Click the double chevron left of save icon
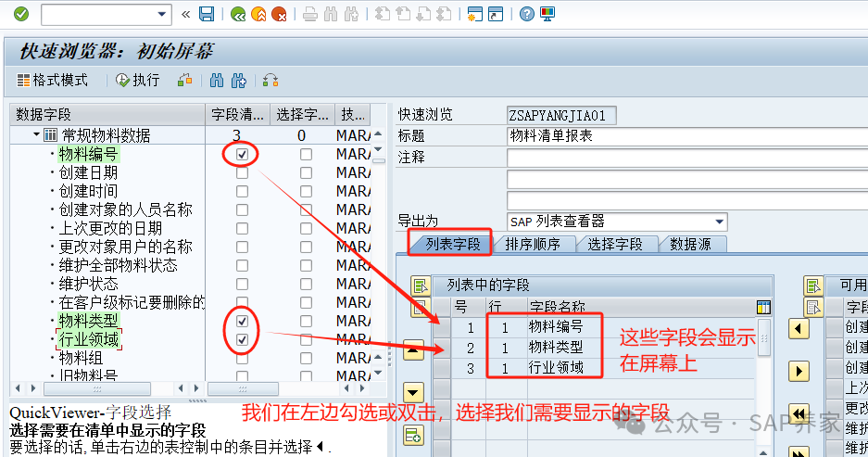The width and height of the screenshot is (868, 457). point(185,15)
